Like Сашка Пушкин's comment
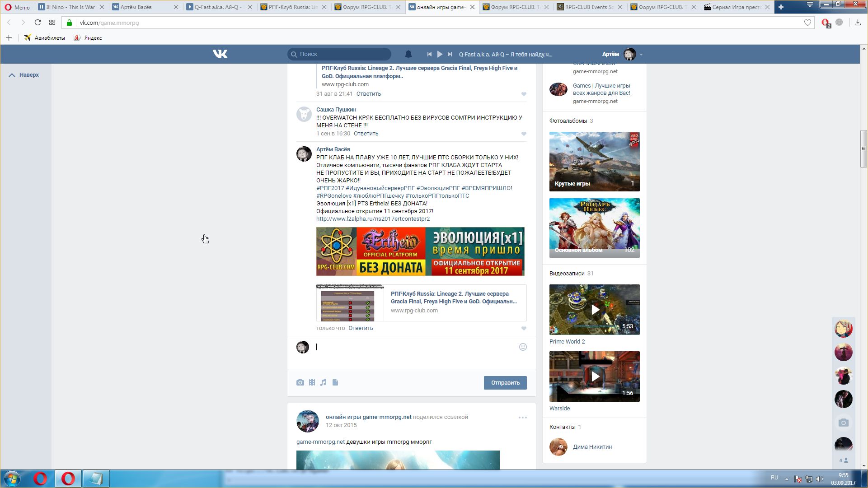Viewport: 868px width, 488px height. click(x=524, y=134)
